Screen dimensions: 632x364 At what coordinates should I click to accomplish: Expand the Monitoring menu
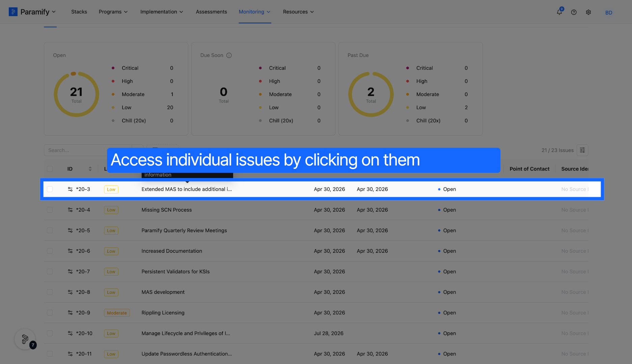click(255, 12)
